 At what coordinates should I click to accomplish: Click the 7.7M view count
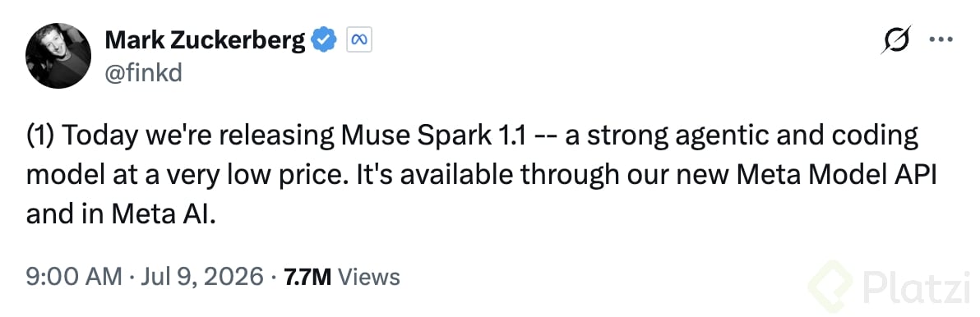[x=307, y=277]
